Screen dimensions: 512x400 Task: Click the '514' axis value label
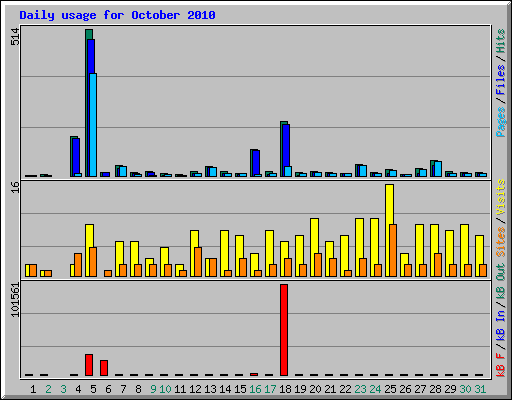(15, 37)
